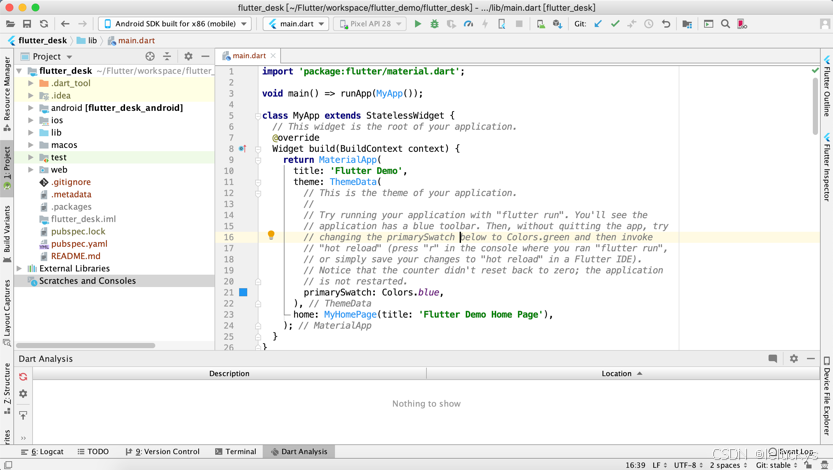Expand the test folder in the tree
Image resolution: width=833 pixels, height=470 pixels.
click(x=31, y=157)
